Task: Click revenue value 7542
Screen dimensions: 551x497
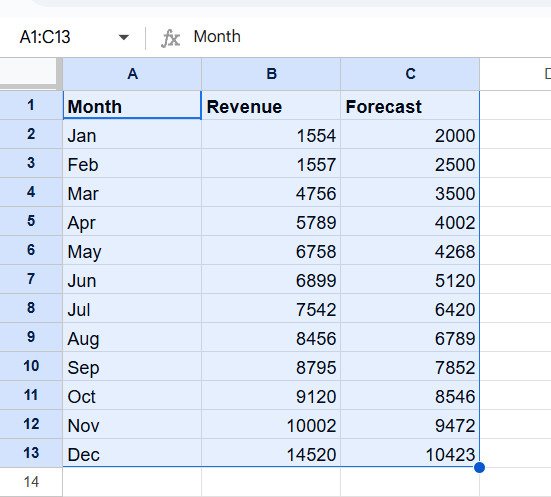Action: pos(271,308)
